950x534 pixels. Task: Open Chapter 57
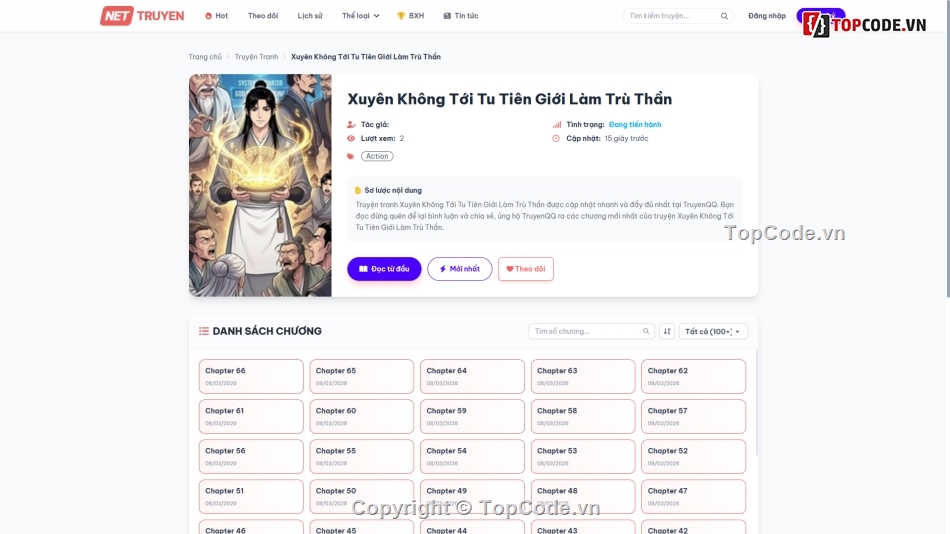click(693, 416)
